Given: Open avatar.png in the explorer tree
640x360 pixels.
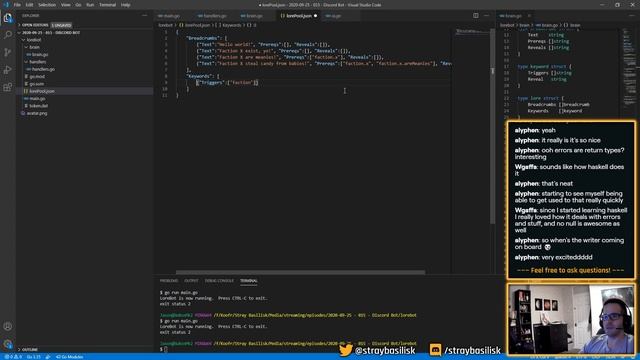Looking at the screenshot, I should (84, 113).
